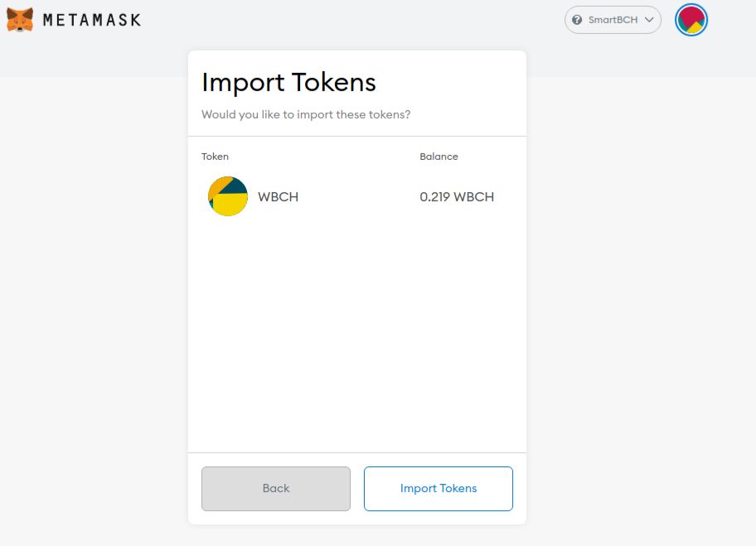Viewport: 756px width, 546px height.
Task: Click the Balance column header
Action: (439, 156)
